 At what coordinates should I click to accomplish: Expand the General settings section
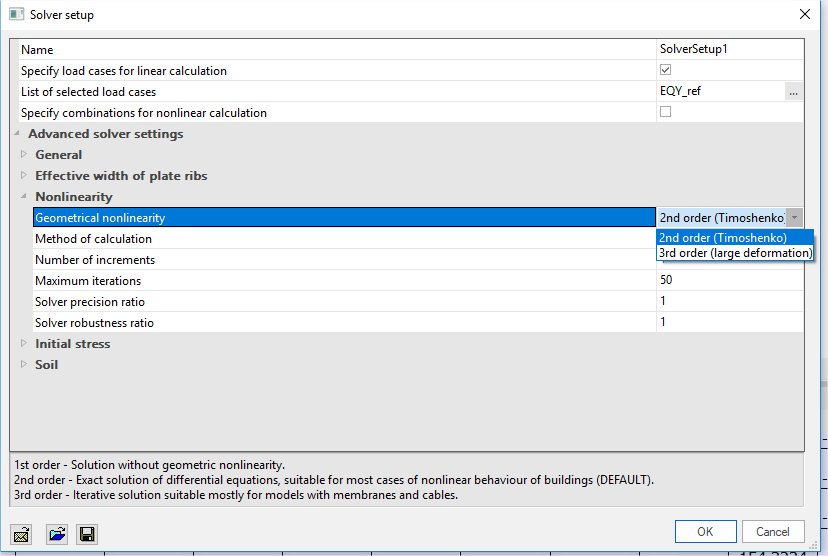tap(25, 155)
